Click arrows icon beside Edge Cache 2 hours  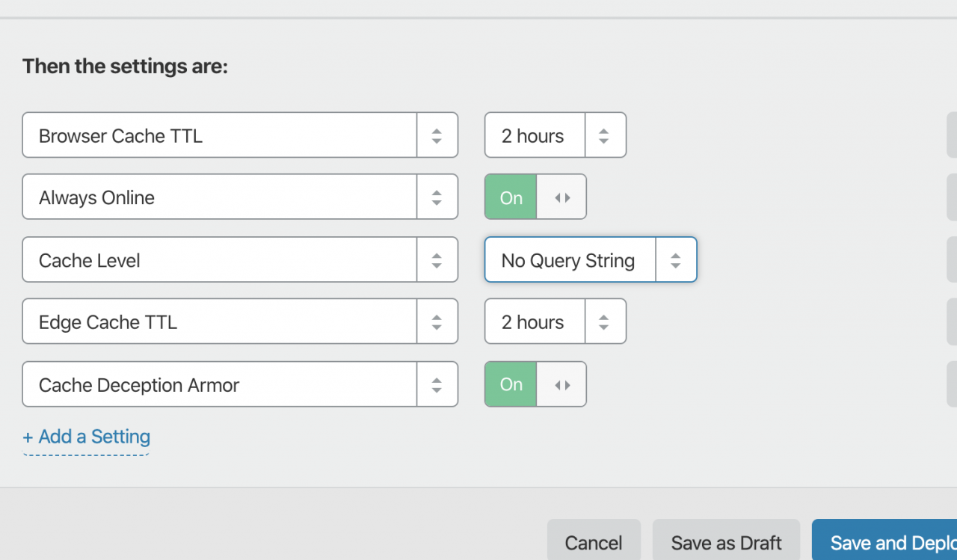coord(604,322)
